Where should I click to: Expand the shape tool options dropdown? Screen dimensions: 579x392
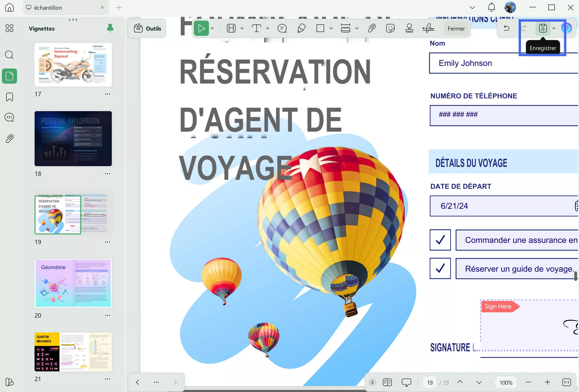point(331,28)
